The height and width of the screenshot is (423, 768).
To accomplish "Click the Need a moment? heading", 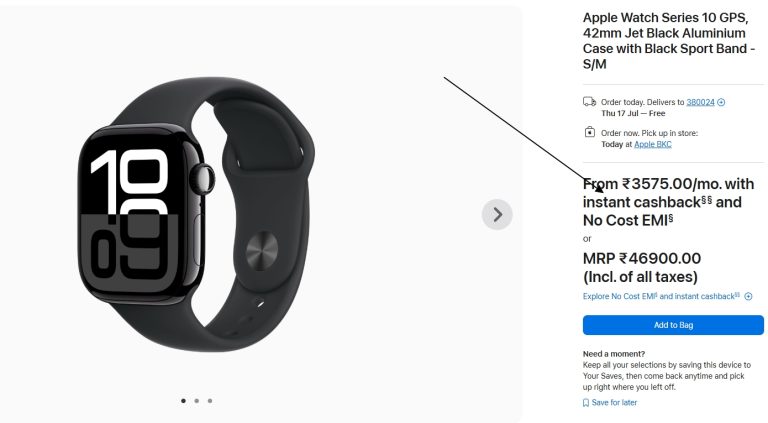I will 614,353.
